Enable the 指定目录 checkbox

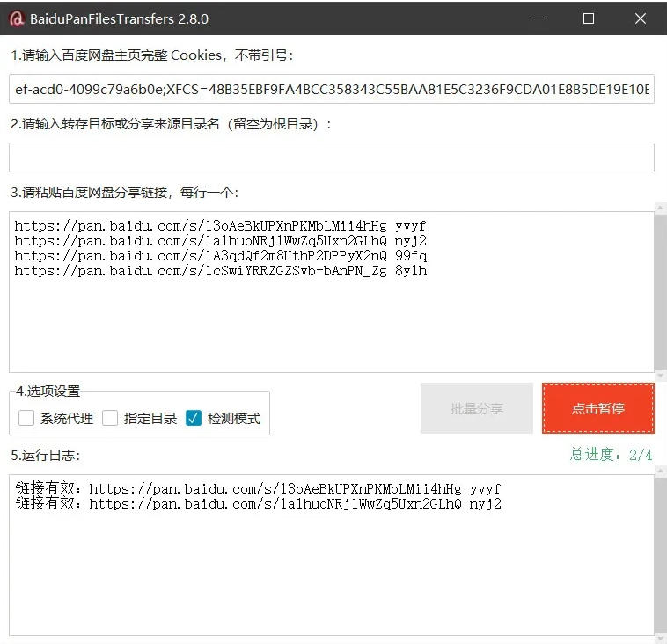[110, 418]
